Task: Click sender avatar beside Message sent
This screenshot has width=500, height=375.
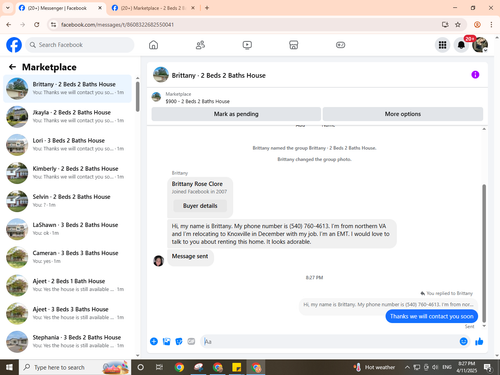Action: click(x=158, y=261)
